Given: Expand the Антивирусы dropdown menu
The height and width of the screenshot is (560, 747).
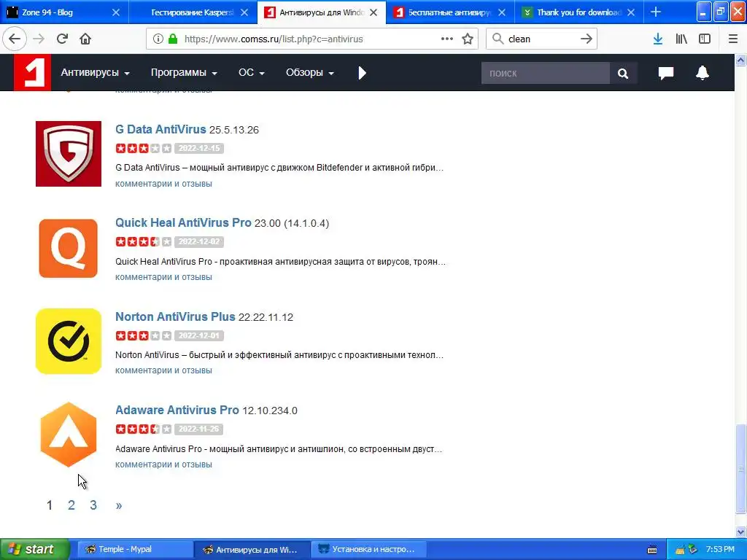Looking at the screenshot, I should [95, 72].
